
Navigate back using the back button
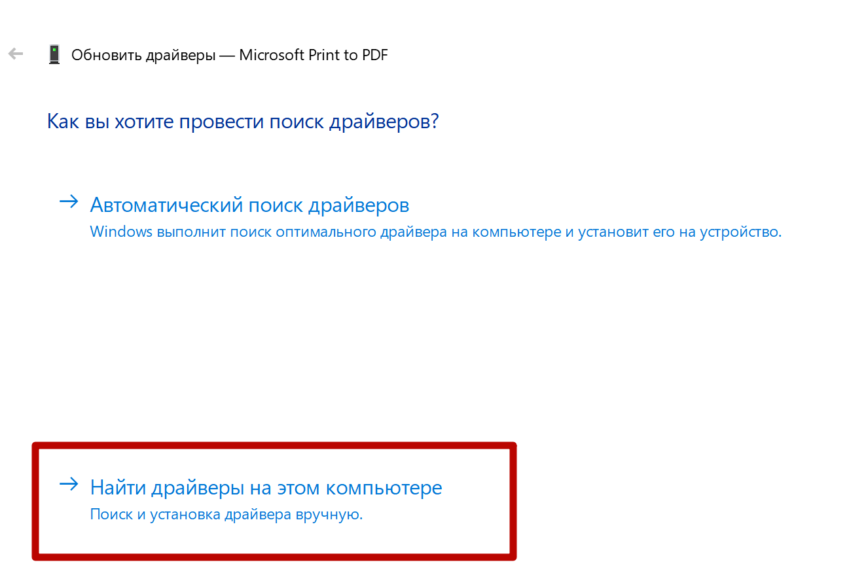(x=15, y=54)
